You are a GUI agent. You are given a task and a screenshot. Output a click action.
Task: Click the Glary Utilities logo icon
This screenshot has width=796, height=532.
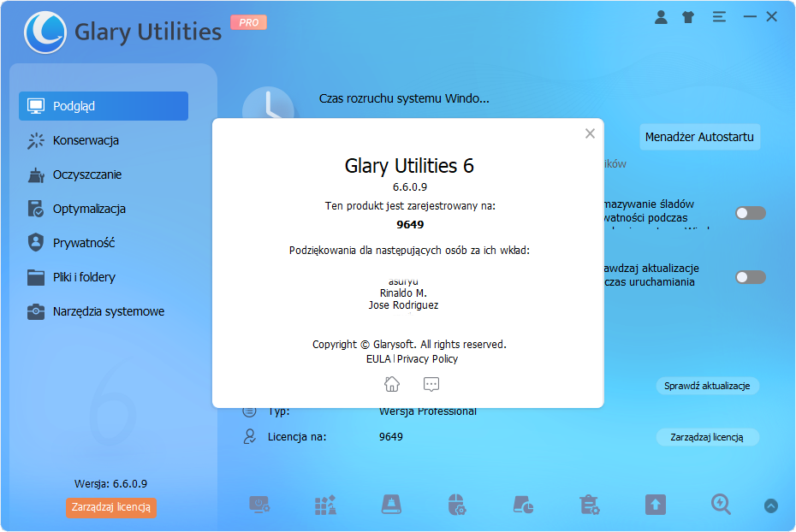coord(45,32)
